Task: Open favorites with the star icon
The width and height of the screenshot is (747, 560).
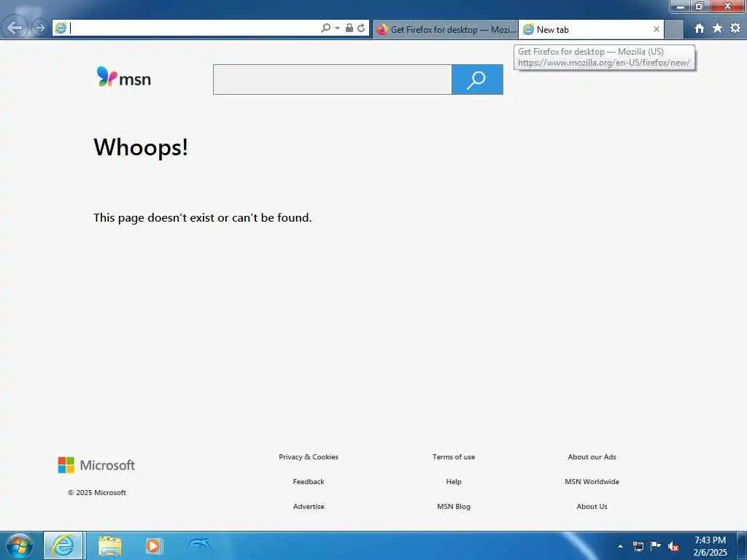Action: (718, 28)
